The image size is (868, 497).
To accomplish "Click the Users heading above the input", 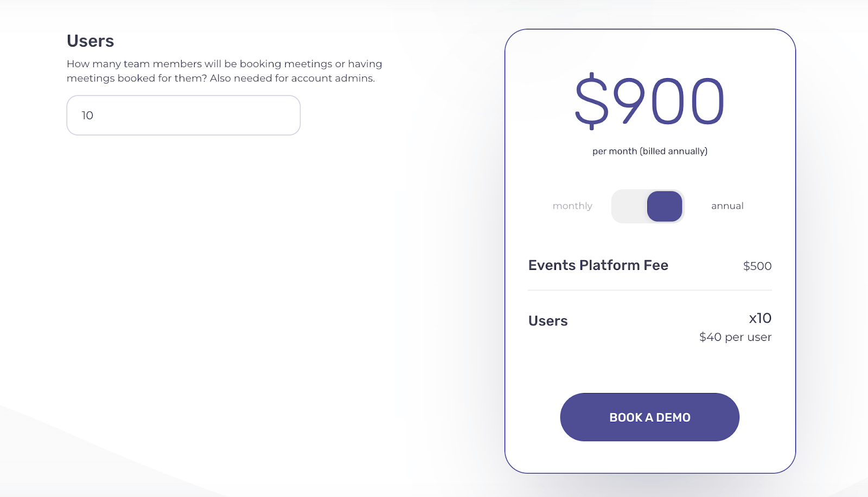I will [90, 41].
